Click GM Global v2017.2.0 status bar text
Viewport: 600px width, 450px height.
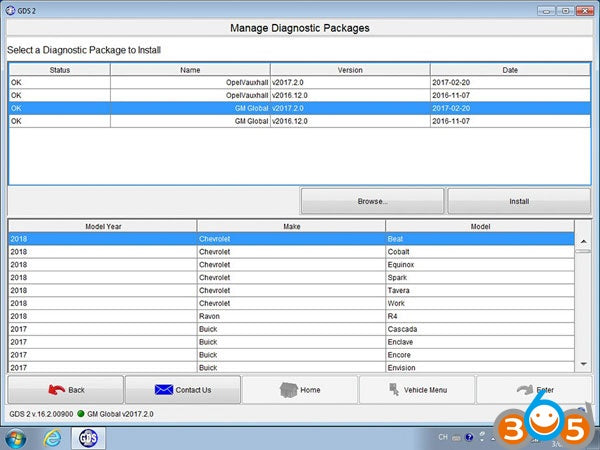(x=120, y=414)
